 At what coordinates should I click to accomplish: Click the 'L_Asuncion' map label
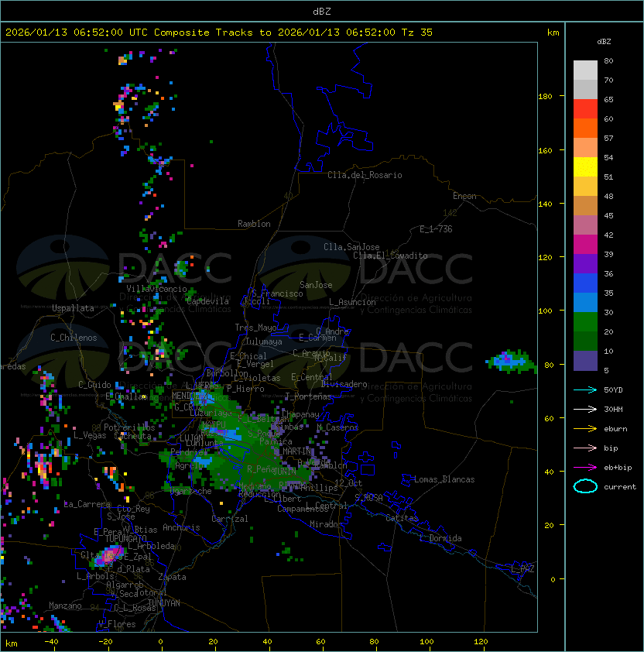click(352, 302)
